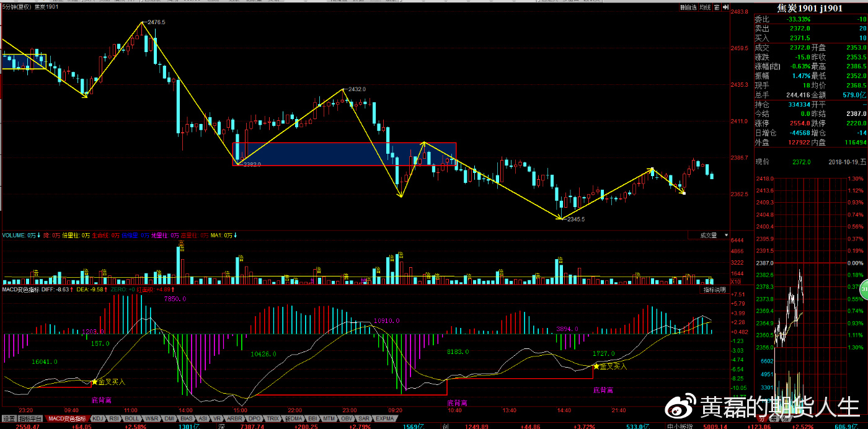The width and height of the screenshot is (868, 429).
Task: Click the MACD变色指标 header label in subchart
Action: 20,290
